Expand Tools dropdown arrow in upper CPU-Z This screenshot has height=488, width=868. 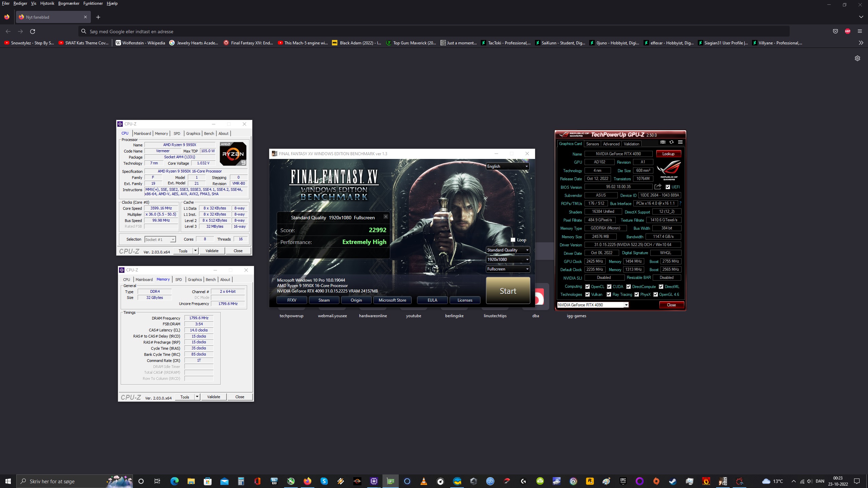pyautogui.click(x=196, y=251)
